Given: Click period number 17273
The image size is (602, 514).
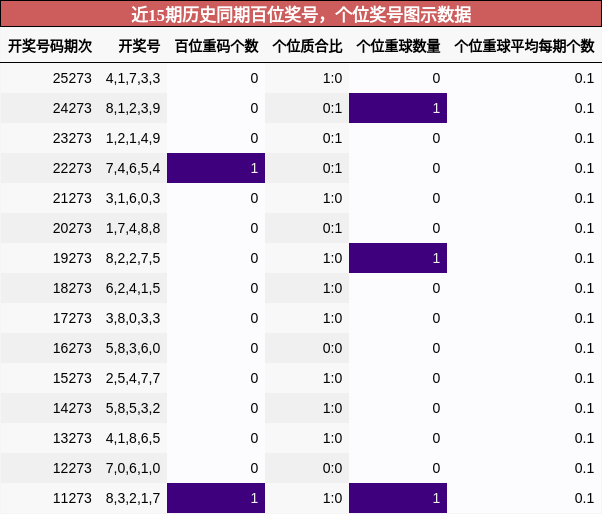Looking at the screenshot, I should (72, 318).
